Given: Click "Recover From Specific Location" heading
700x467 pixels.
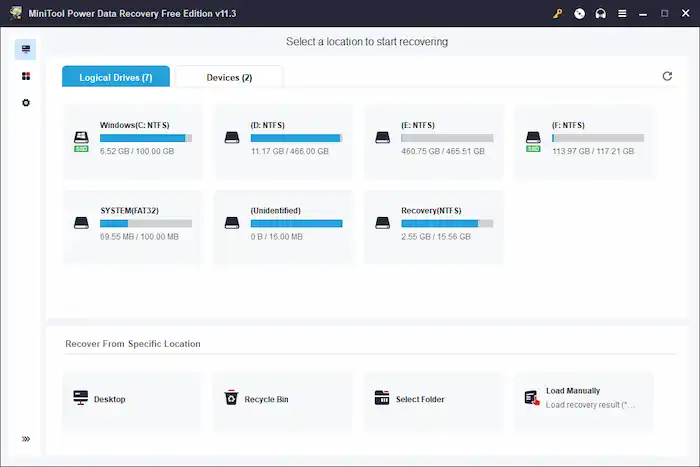Looking at the screenshot, I should tap(133, 344).
